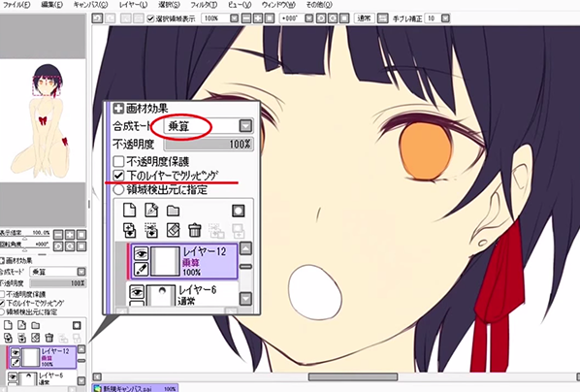Open 手ブレ補正 stabilizer dropdown
Image resolution: width=580 pixels, height=392 pixels.
tap(445, 18)
